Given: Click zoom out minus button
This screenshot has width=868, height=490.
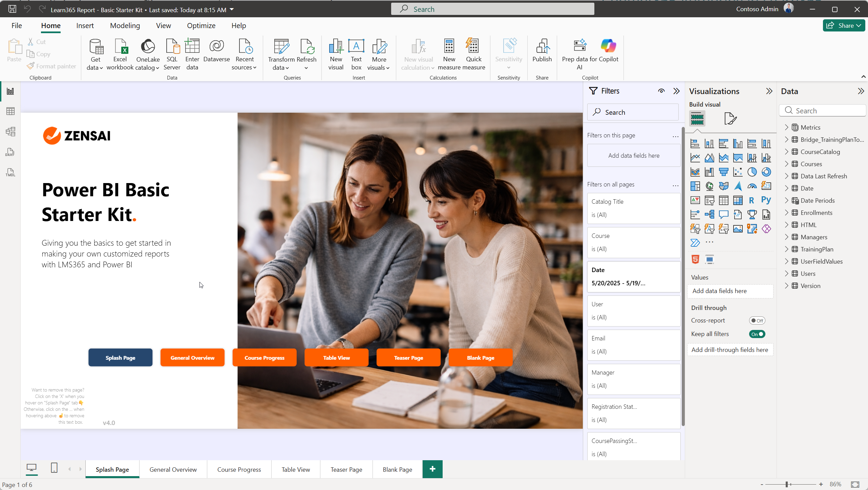Looking at the screenshot, I should [762, 485].
